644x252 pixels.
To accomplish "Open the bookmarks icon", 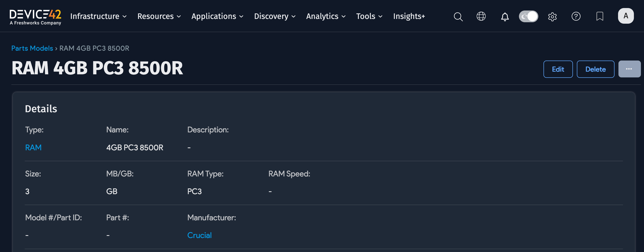I will coord(600,16).
